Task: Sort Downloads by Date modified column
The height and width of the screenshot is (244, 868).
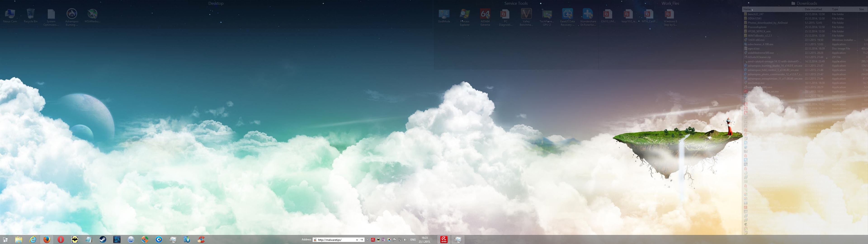Action: pos(814,9)
